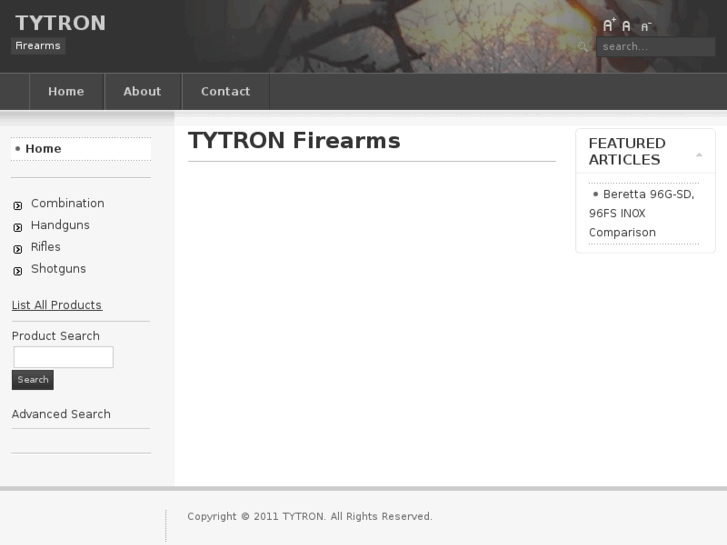727x545 pixels.
Task: Reset font size with middle A icon
Action: [x=627, y=27]
